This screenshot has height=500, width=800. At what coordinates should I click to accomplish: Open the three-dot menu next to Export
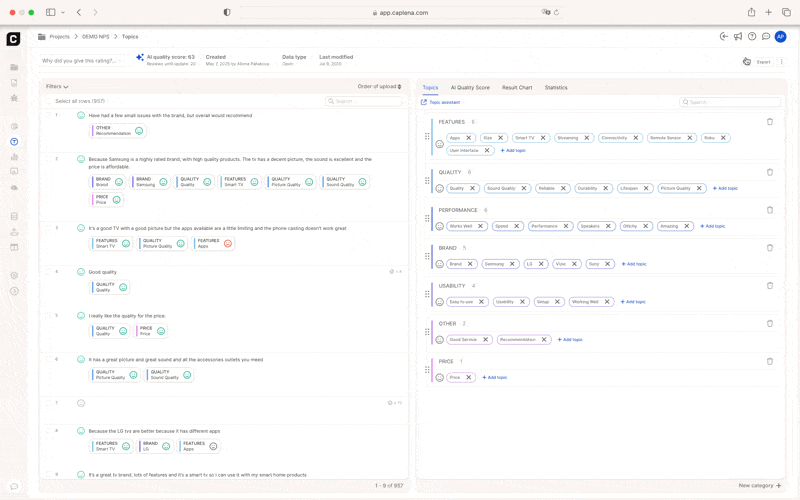781,62
